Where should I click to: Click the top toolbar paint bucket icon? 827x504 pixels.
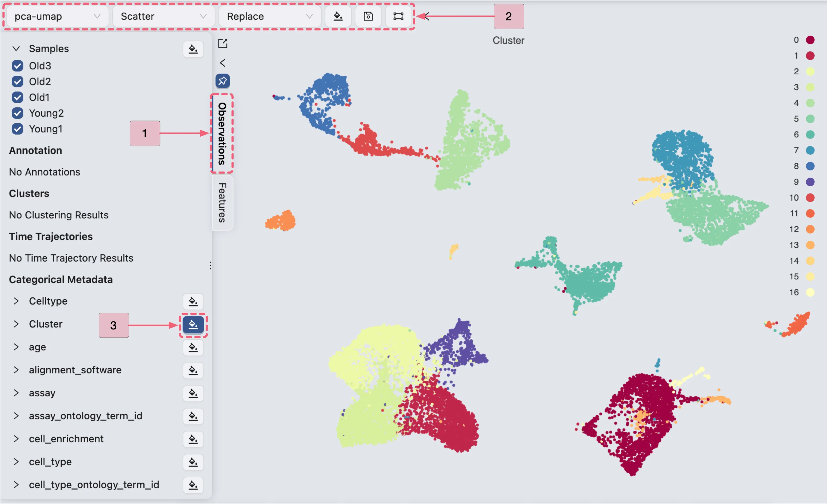tap(338, 16)
